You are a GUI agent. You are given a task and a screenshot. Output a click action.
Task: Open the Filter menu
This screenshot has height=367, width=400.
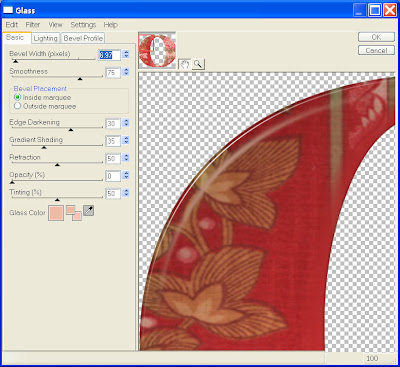33,25
